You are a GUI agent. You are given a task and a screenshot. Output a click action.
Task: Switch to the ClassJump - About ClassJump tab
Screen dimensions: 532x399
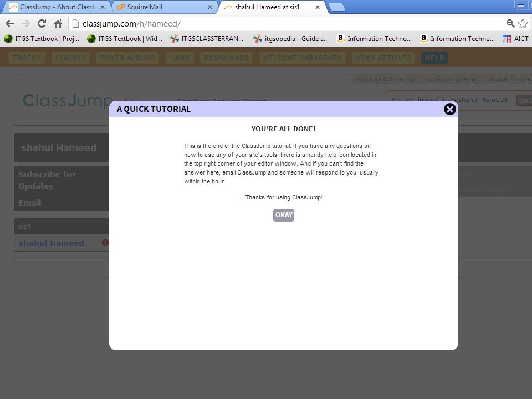(56, 7)
